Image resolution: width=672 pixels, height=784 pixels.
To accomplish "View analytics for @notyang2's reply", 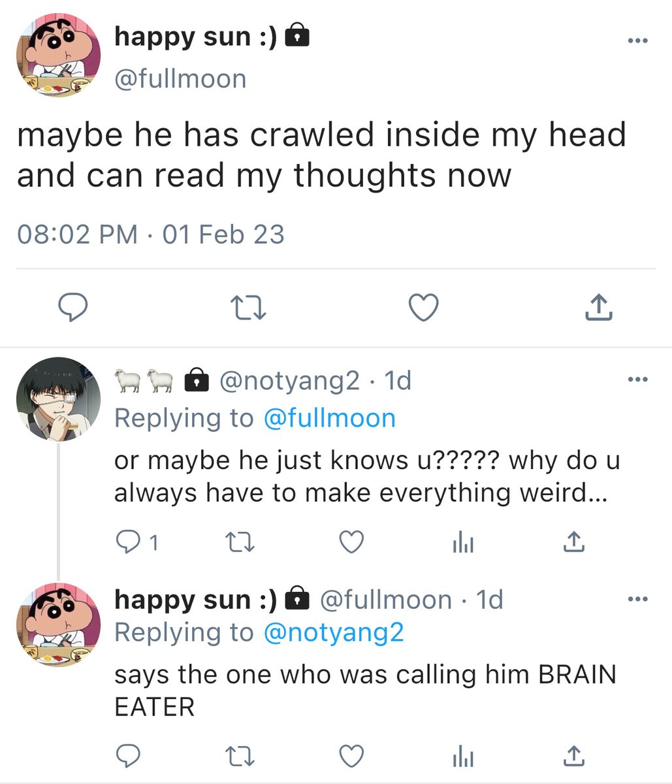I will pos(463,542).
